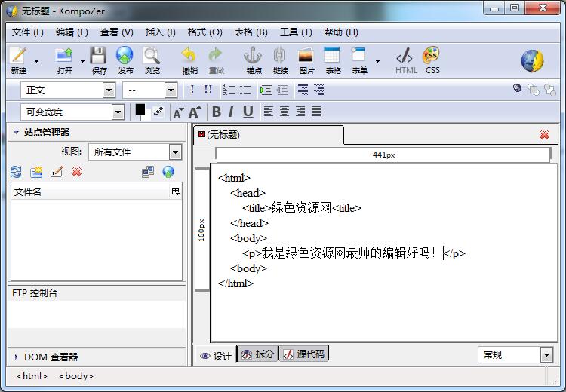The image size is (566, 392).
Task: Open the 插入 (I) menu
Action: point(160,32)
